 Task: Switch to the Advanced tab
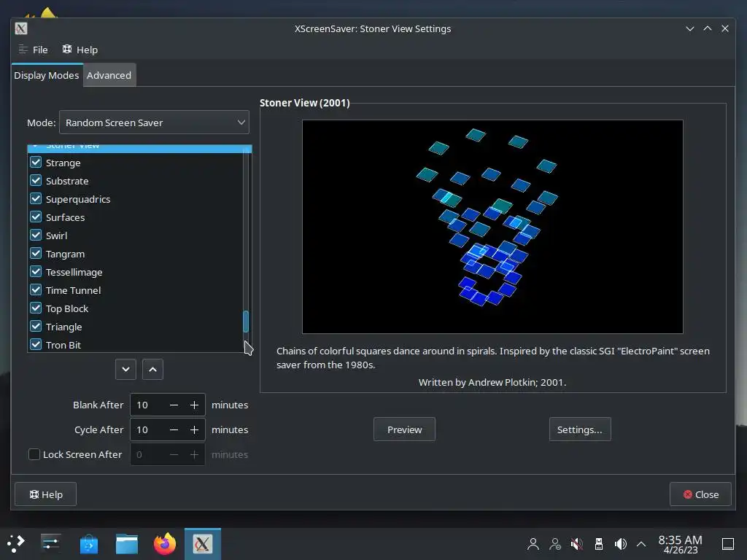(109, 75)
